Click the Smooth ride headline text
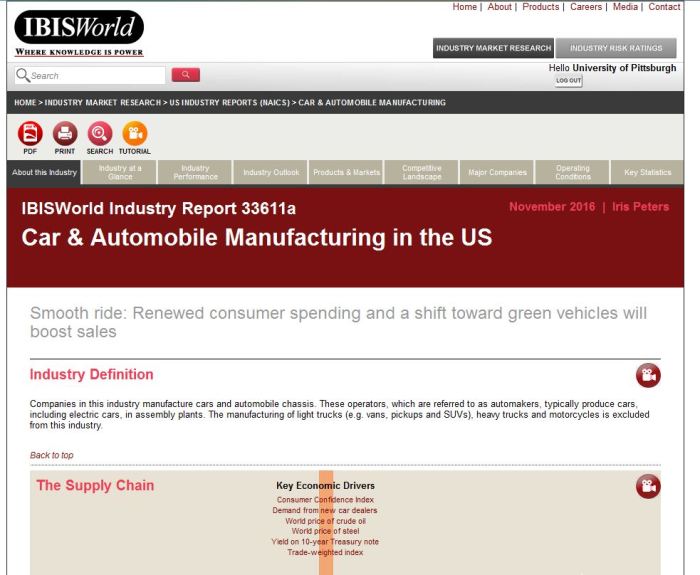700x575 pixels. (x=338, y=322)
